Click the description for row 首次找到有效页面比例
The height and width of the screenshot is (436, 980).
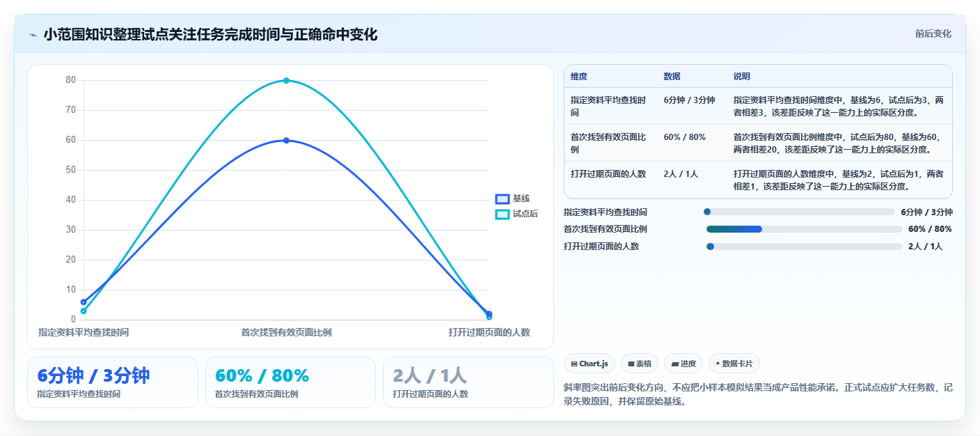[x=839, y=143]
